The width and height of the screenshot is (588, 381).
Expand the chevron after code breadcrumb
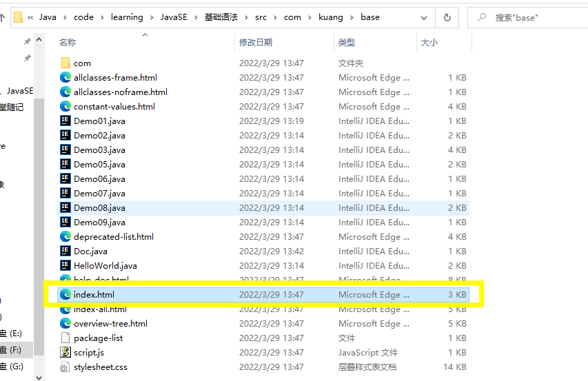(x=102, y=18)
